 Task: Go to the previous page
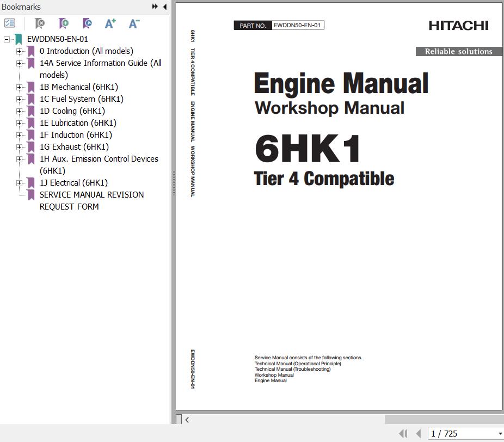tap(419, 434)
